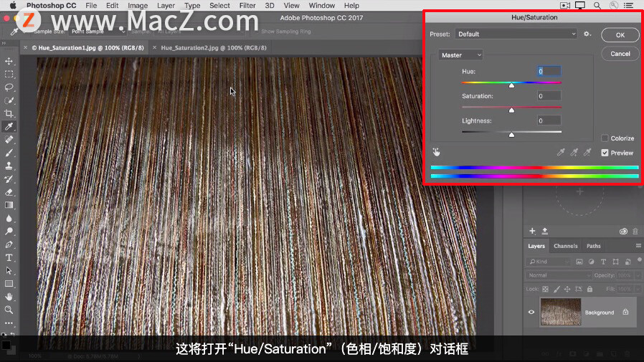Toggle lock transparent pixels

[546, 289]
